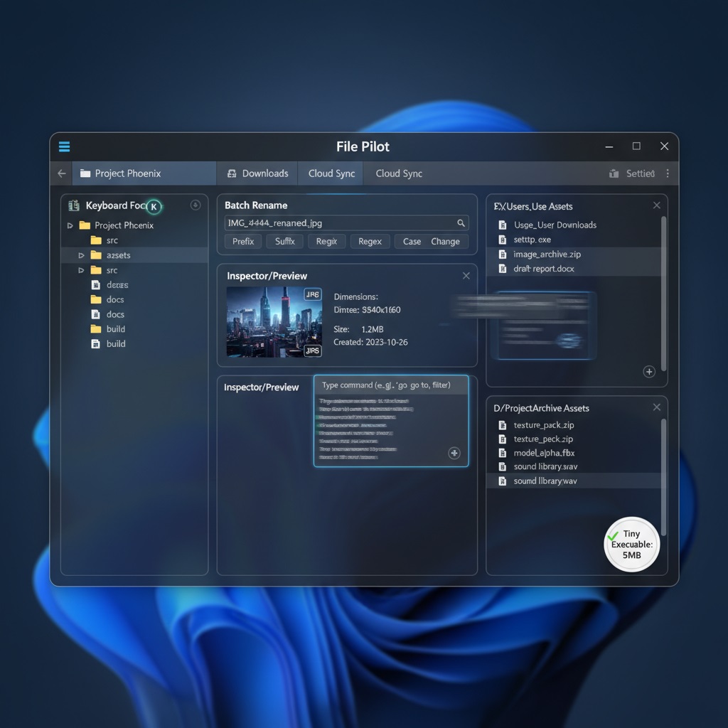Click the JPG badge on preview image
728x728 pixels.
point(313,294)
